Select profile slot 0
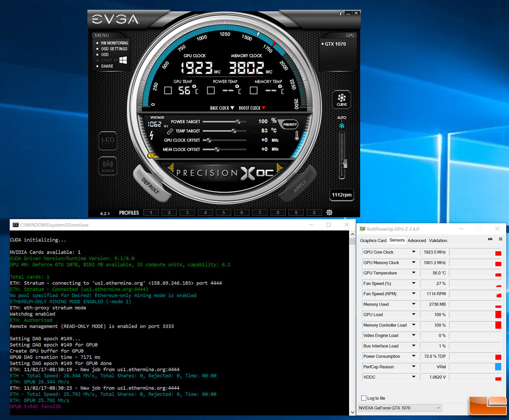509x420 pixels. (x=314, y=213)
